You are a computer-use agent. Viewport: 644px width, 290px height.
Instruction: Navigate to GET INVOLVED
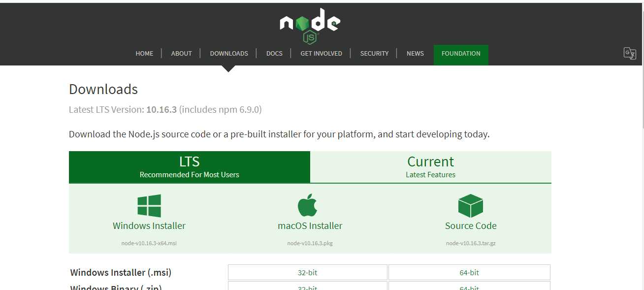coord(321,54)
